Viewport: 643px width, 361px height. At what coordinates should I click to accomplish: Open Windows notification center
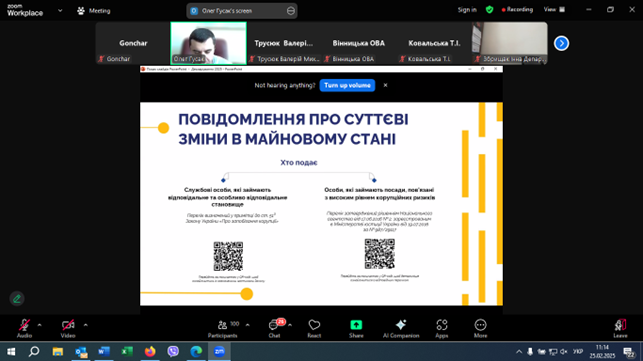coord(629,352)
